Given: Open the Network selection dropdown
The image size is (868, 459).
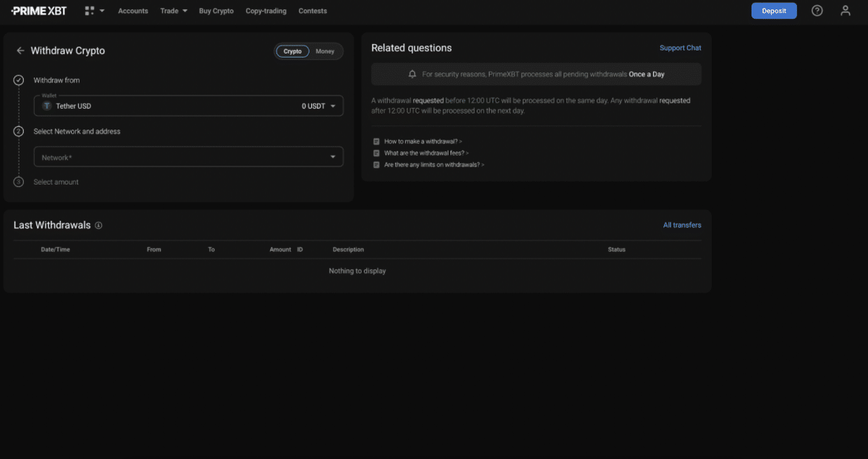Looking at the screenshot, I should point(189,157).
